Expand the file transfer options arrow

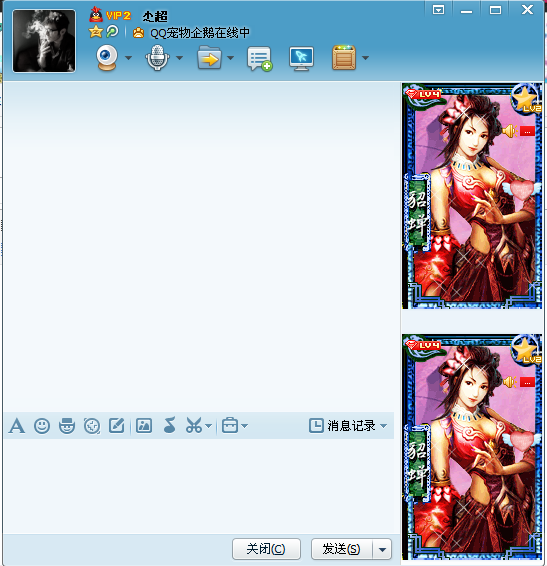230,58
